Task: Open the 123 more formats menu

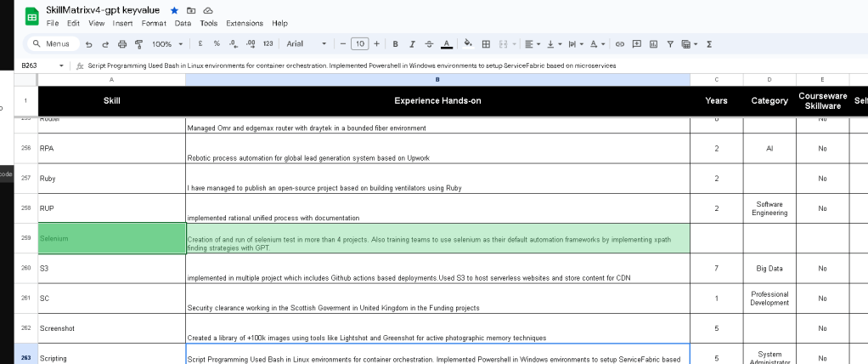Action: [268, 43]
